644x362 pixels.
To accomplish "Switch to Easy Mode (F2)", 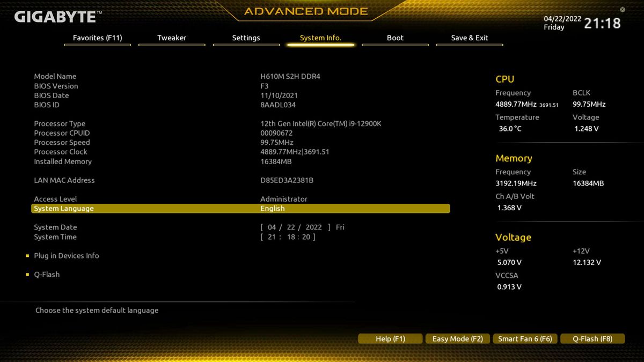I will tap(458, 339).
